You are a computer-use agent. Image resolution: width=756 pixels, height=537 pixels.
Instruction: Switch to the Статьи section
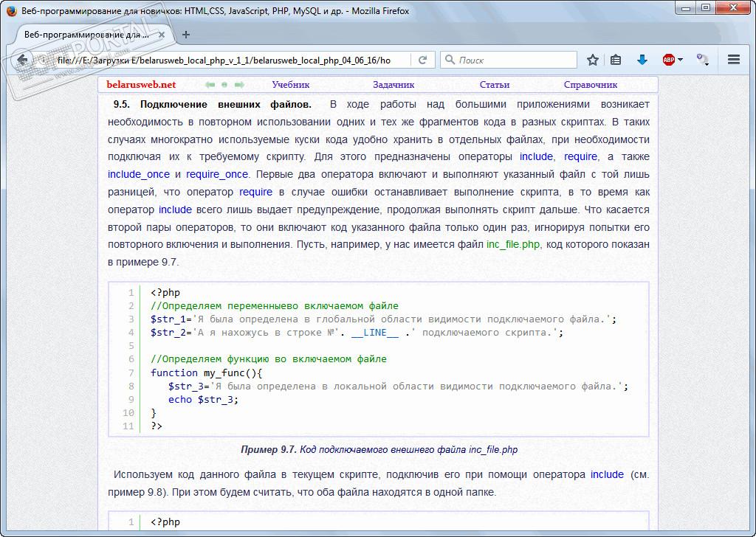(x=494, y=85)
